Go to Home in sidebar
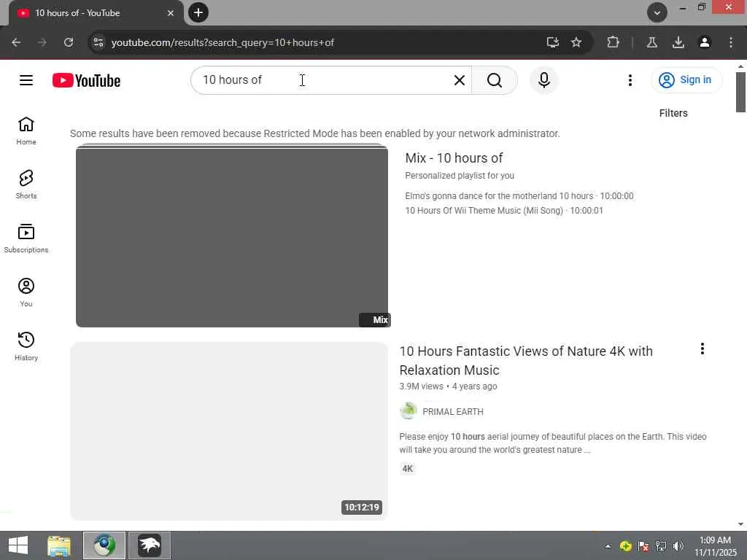This screenshot has height=560, width=747. 26,131
